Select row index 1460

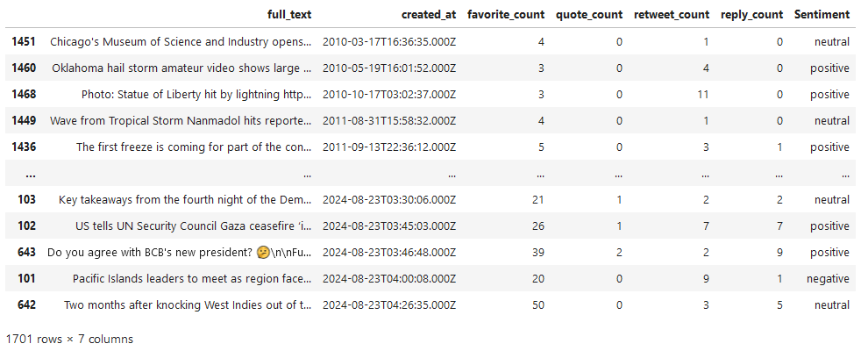click(24, 68)
